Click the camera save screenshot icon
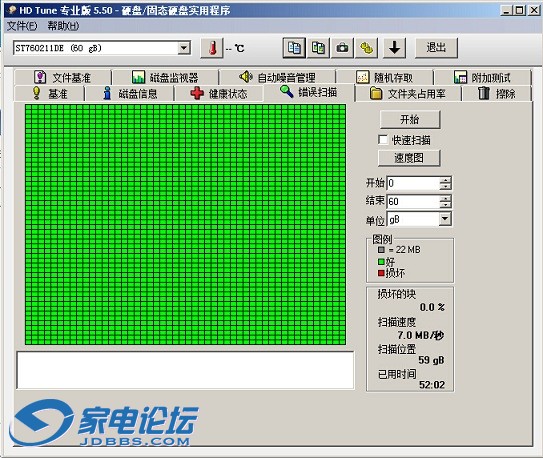Viewport: 543px width, 458px height. tap(342, 48)
